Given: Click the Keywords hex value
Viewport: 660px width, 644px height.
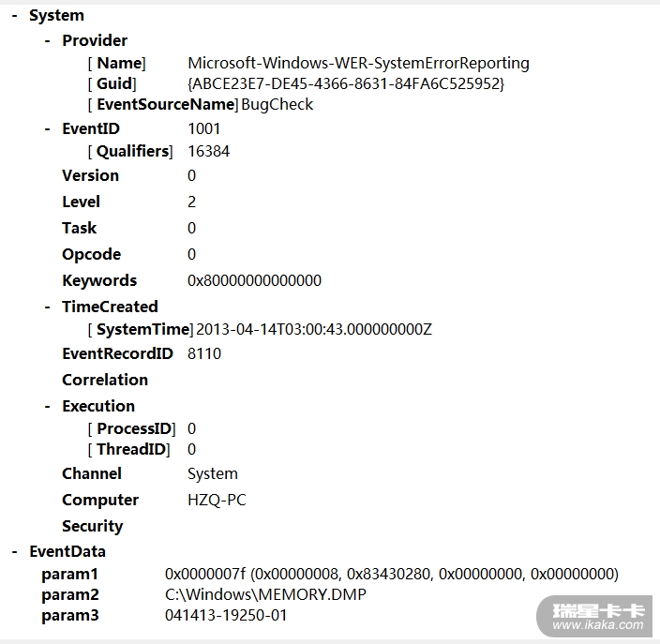Looking at the screenshot, I should pos(254,280).
